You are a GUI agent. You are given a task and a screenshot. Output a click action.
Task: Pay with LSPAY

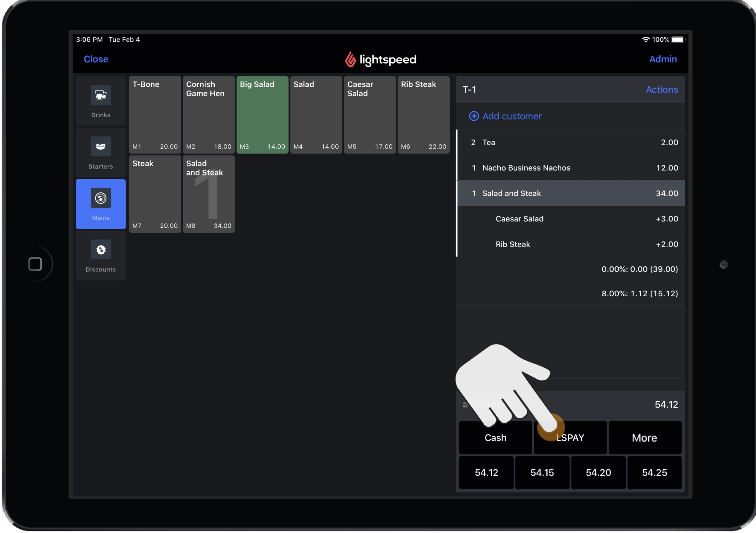[570, 438]
